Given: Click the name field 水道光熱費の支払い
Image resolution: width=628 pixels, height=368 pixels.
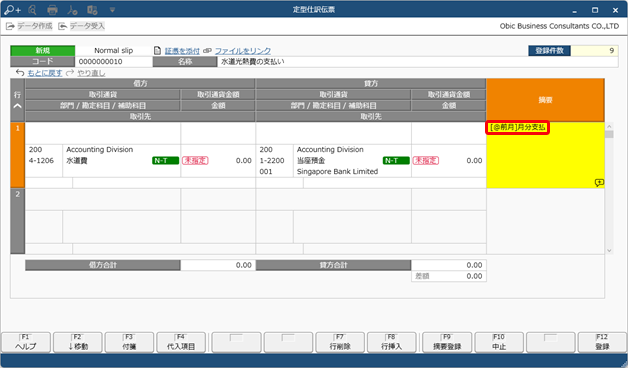Looking at the screenshot, I should click(417, 62).
